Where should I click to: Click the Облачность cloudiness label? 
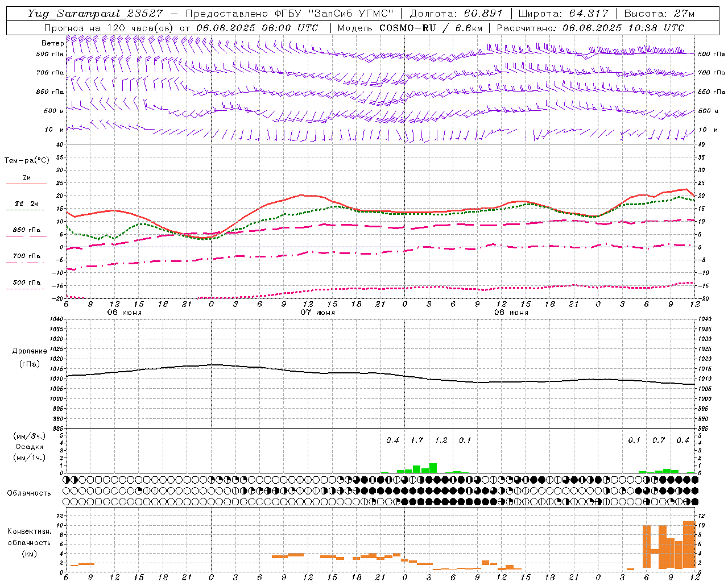(x=29, y=493)
